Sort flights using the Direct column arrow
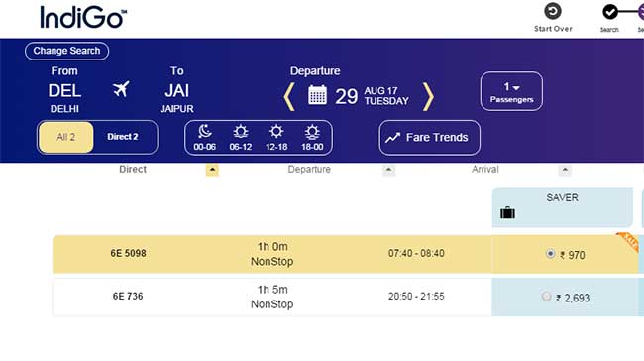Viewport: 644px width, 361px height. coord(212,170)
